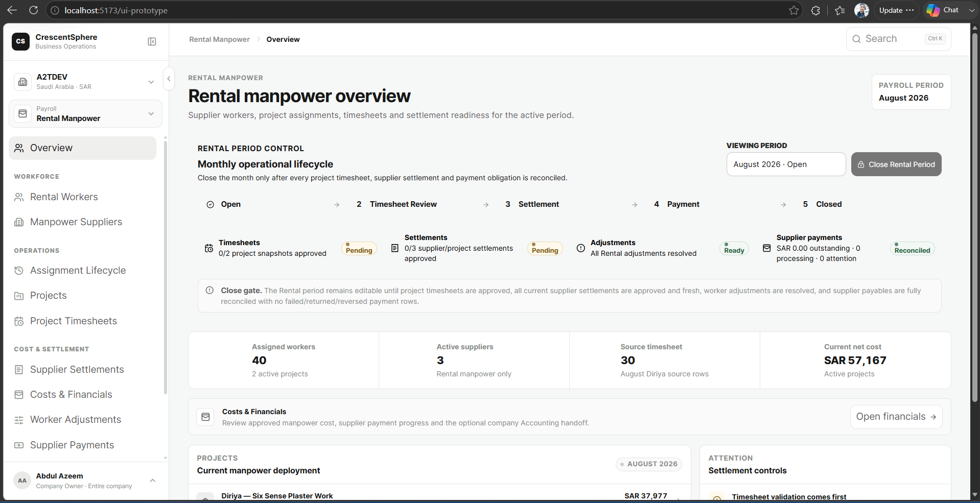
Task: Select the Closed lifecycle step
Action: [822, 204]
